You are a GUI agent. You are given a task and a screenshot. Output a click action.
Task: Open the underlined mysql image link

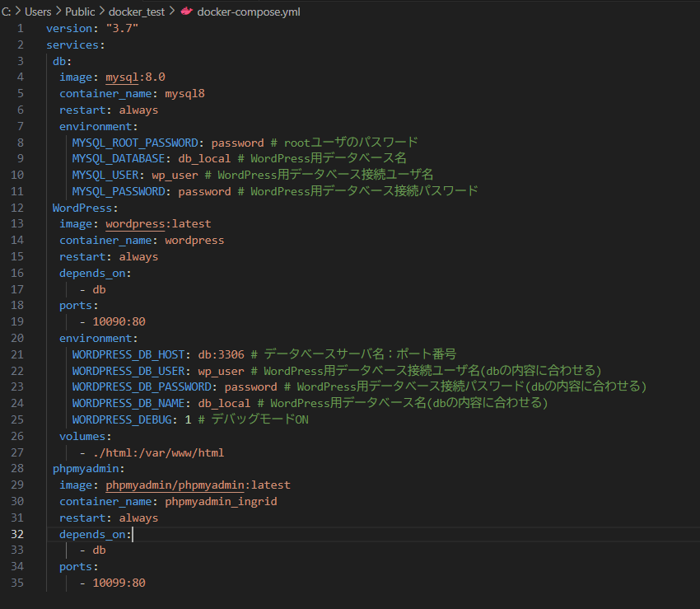122,77
